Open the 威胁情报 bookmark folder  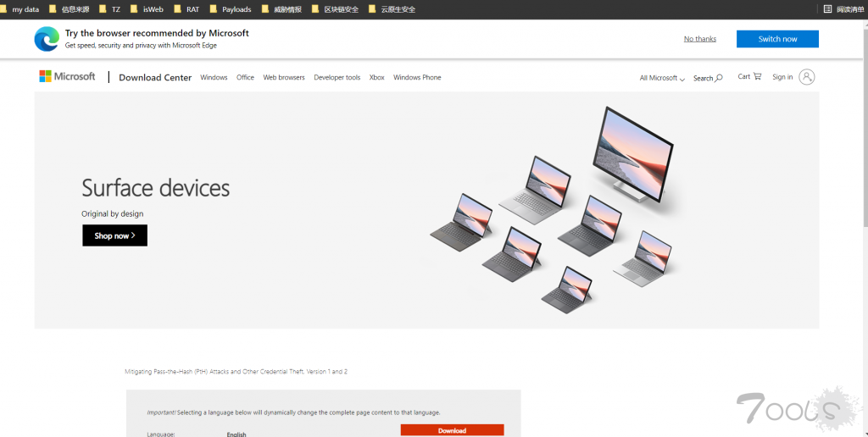point(281,9)
